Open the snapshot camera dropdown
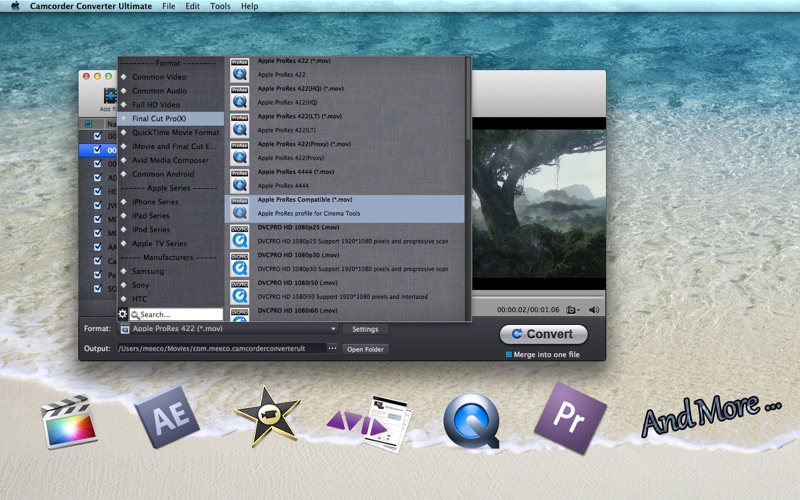 pyautogui.click(x=573, y=310)
